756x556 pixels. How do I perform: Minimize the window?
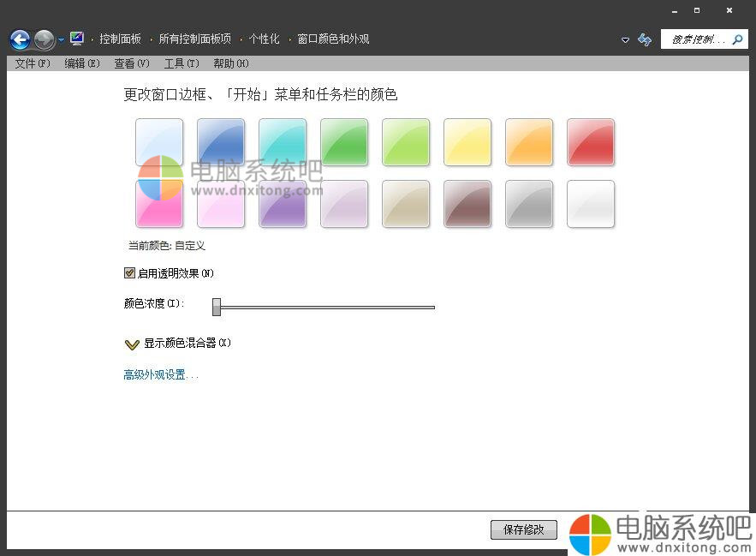pyautogui.click(x=675, y=10)
